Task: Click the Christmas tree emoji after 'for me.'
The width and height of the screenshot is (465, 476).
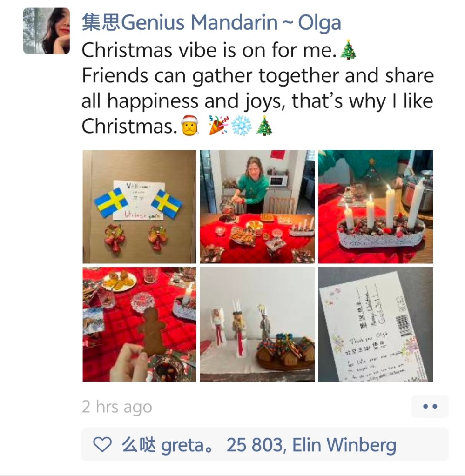Action: click(x=348, y=49)
